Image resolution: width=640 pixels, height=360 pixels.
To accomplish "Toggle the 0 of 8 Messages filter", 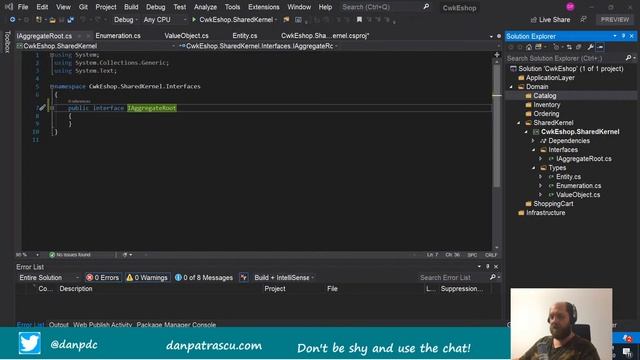I will pos(204,278).
